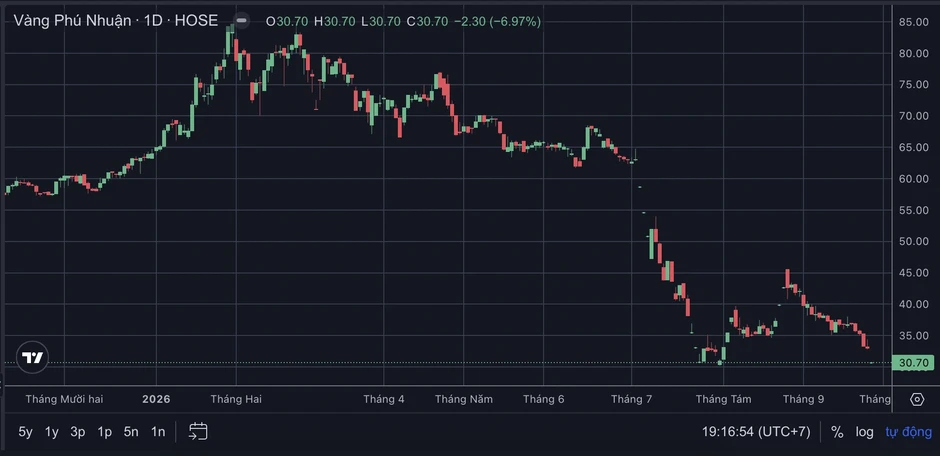Click the 2026 time axis label
The width and height of the screenshot is (940, 456).
pyautogui.click(x=156, y=399)
